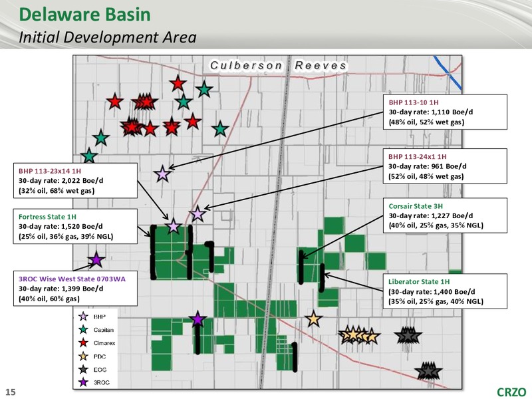Click the Capitan star icon in legend

click(x=83, y=330)
